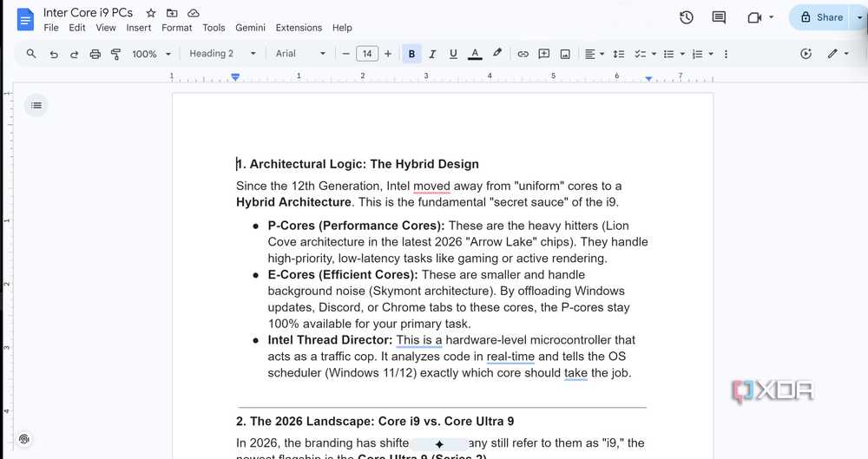Screen dimensions: 868x459
Task: Click the bold text "Intel Thread Director:"
Action: coord(330,340)
